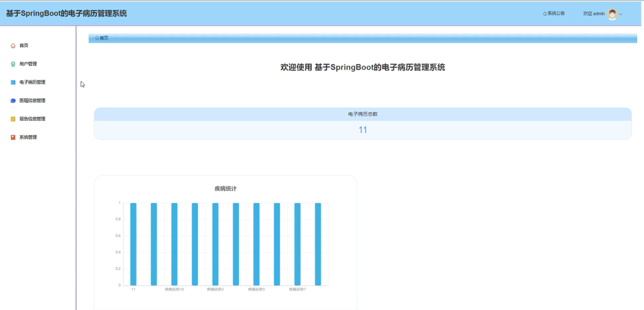Open the 报告信息管理 menu item
644x310 pixels.
point(33,119)
